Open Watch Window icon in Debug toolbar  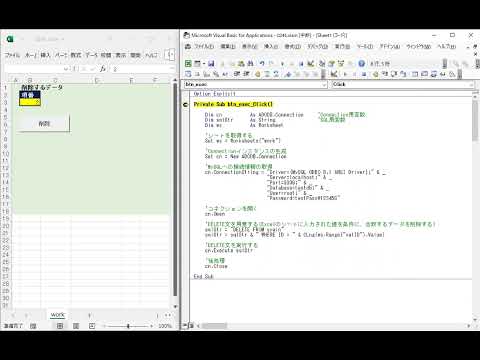point(433,74)
